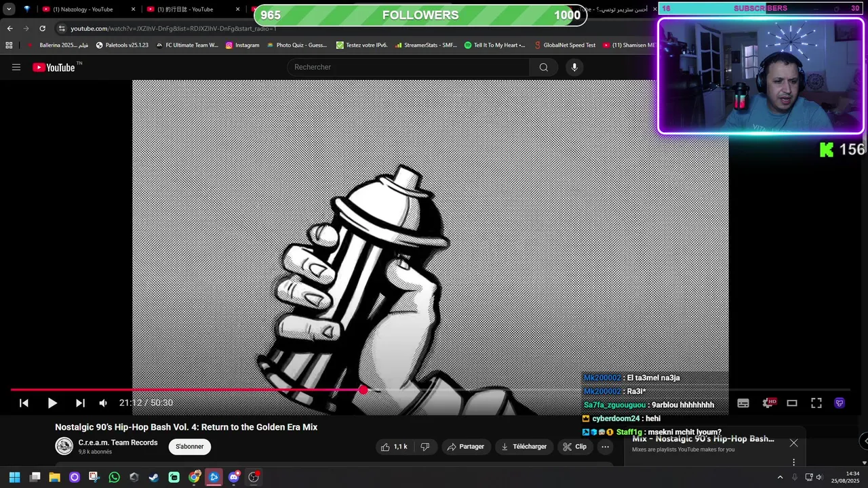This screenshot has width=868, height=488.
Task: Open the Paletools v25.1.23 bookmark
Action: click(122, 45)
